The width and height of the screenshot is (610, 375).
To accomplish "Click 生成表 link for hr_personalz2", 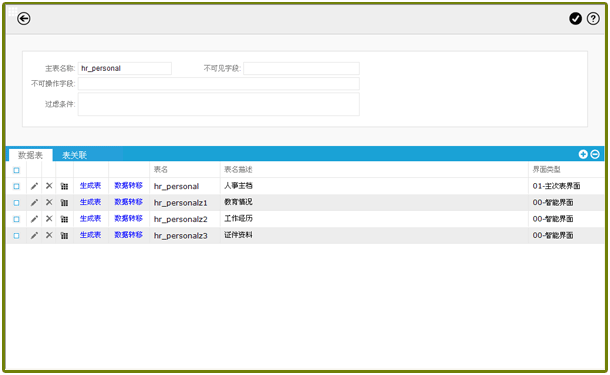I will click(x=90, y=219).
